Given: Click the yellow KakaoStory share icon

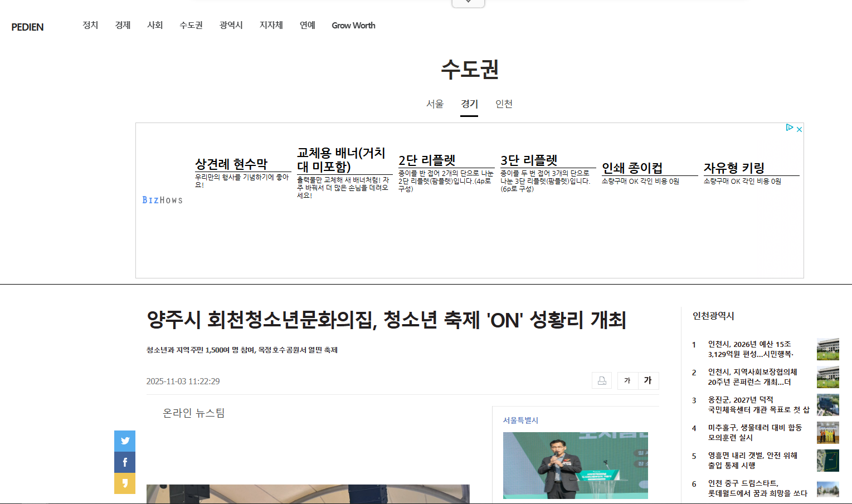Looking at the screenshot, I should coord(125,483).
